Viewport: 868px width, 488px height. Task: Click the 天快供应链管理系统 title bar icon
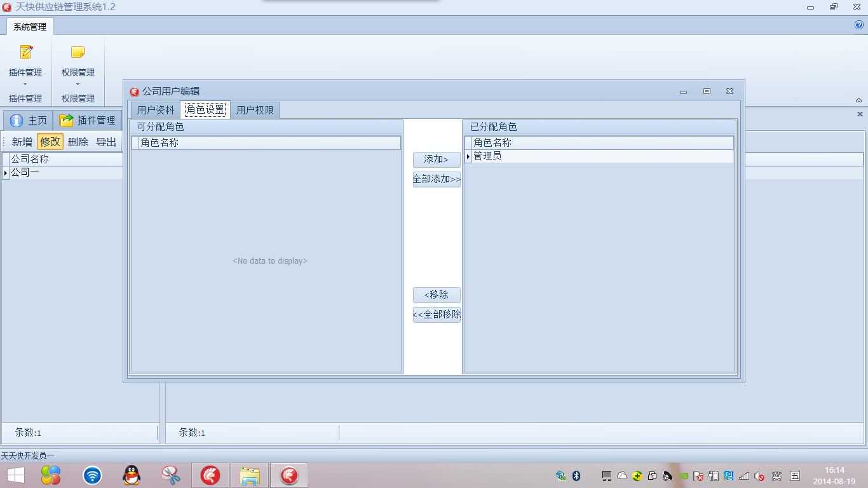click(7, 7)
